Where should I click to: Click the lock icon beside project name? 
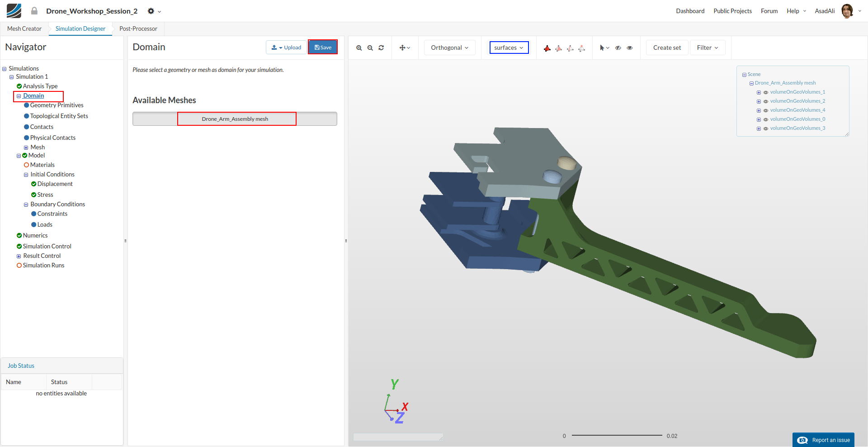34,11
